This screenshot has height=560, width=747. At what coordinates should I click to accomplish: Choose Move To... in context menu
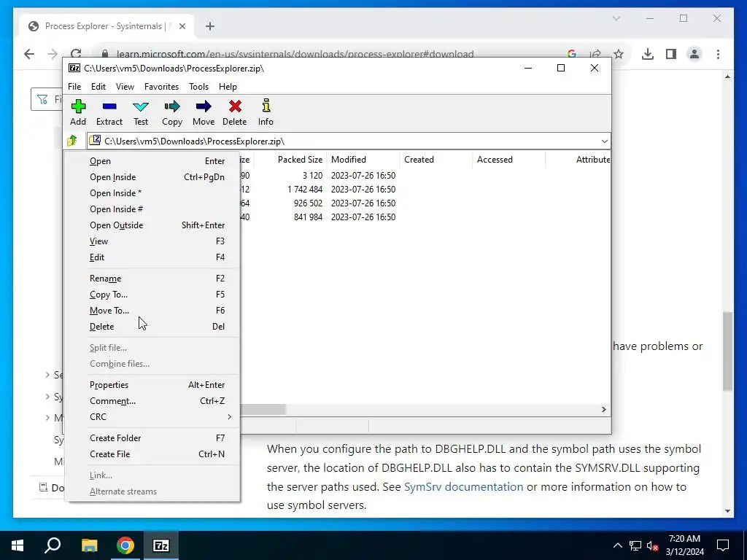[152, 311]
